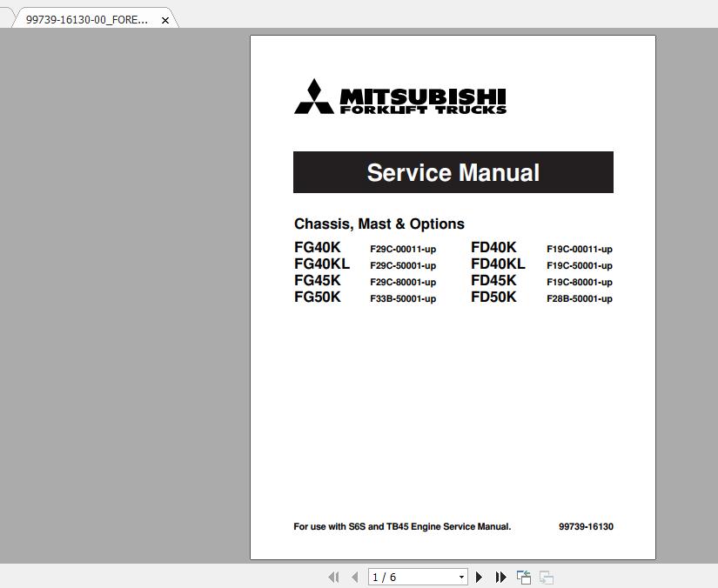Close the current PDF document tab
Image resolution: width=718 pixels, height=588 pixels.
click(164, 19)
